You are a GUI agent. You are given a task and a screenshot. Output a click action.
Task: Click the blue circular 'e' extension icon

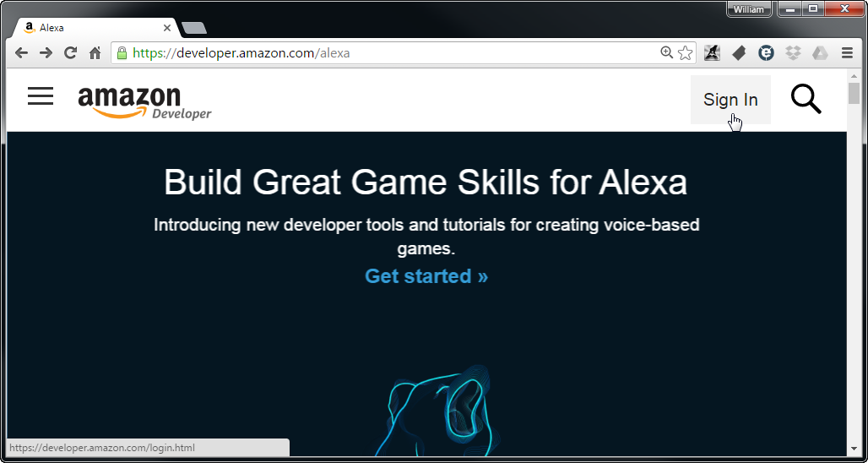click(766, 53)
